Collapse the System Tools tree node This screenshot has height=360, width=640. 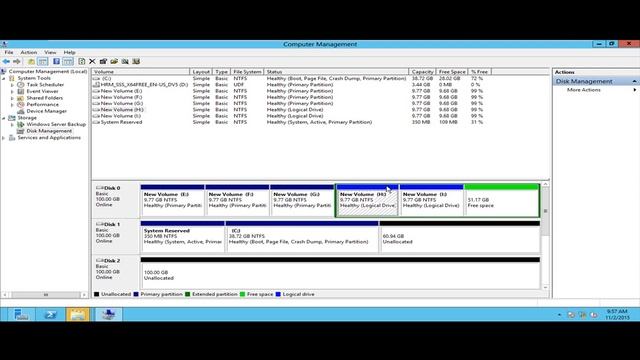(4, 78)
